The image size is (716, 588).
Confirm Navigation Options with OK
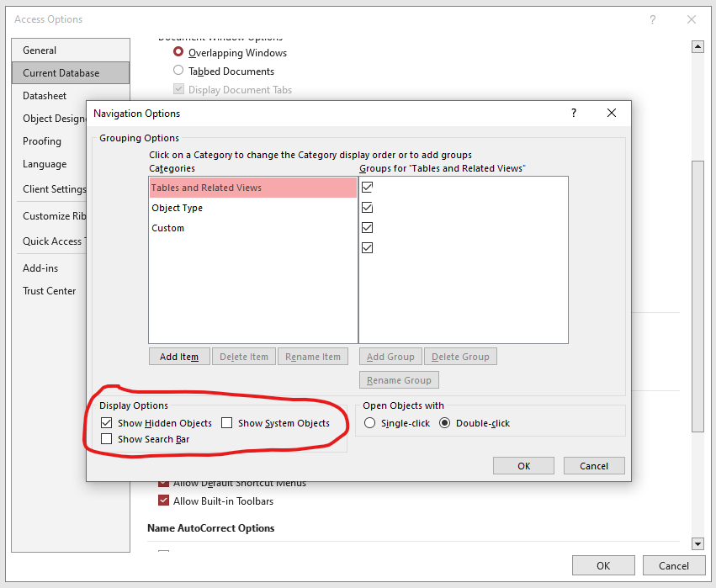(x=524, y=466)
